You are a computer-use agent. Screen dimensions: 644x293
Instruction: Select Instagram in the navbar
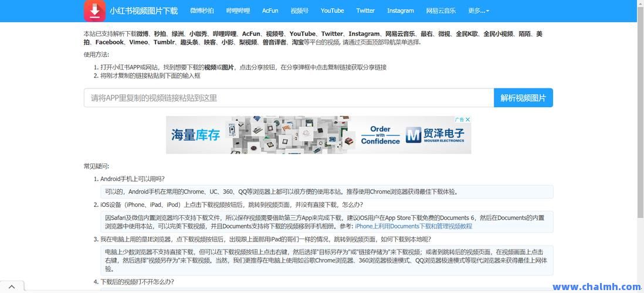401,11
